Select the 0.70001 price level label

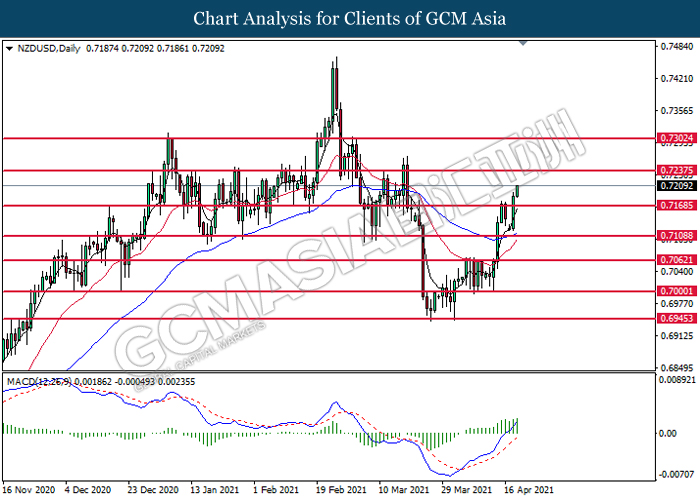click(x=677, y=291)
